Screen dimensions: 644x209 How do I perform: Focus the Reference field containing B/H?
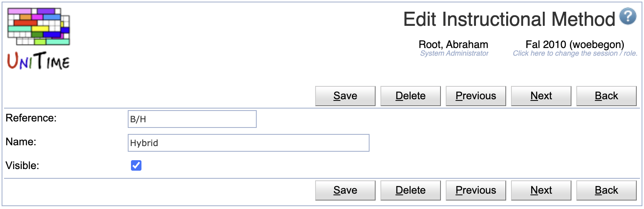click(192, 119)
